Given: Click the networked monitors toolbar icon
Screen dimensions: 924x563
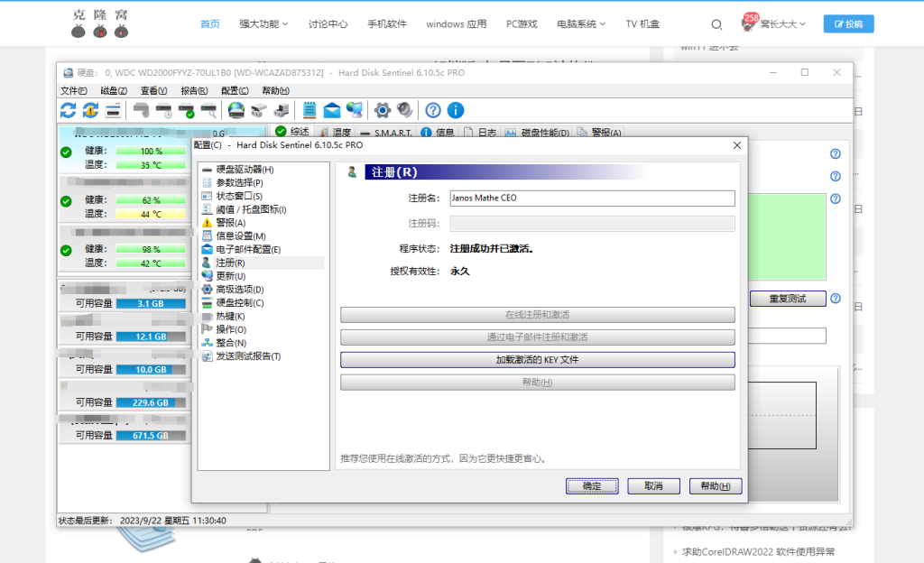Looking at the screenshot, I should coord(354,110).
